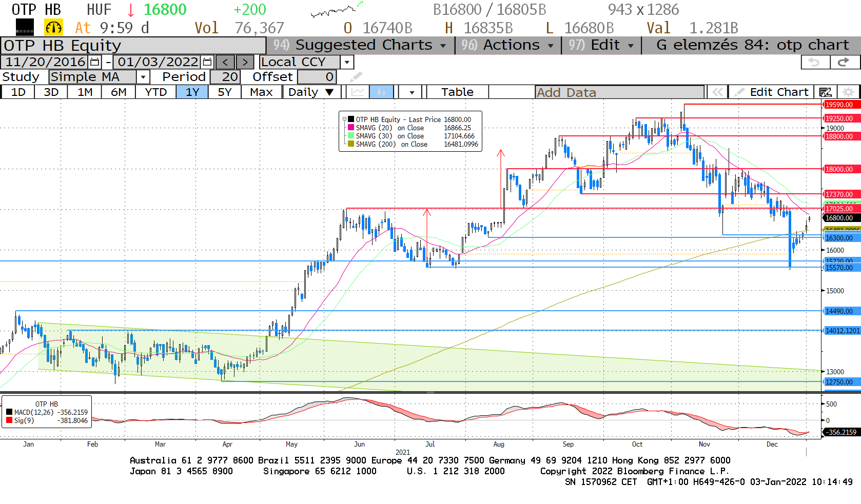
Task: Select the 5Y time range tab
Action: [x=225, y=92]
